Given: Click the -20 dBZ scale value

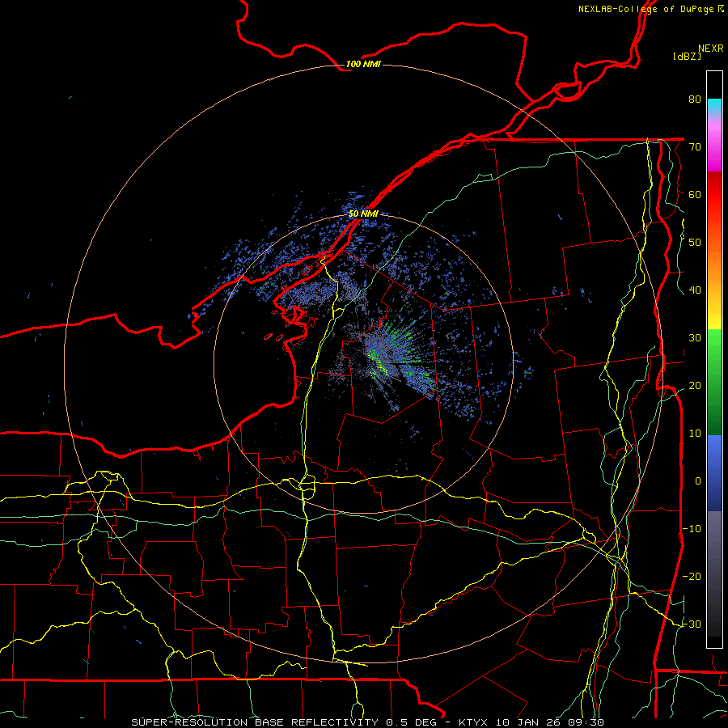Looking at the screenshot, I should point(692,576).
